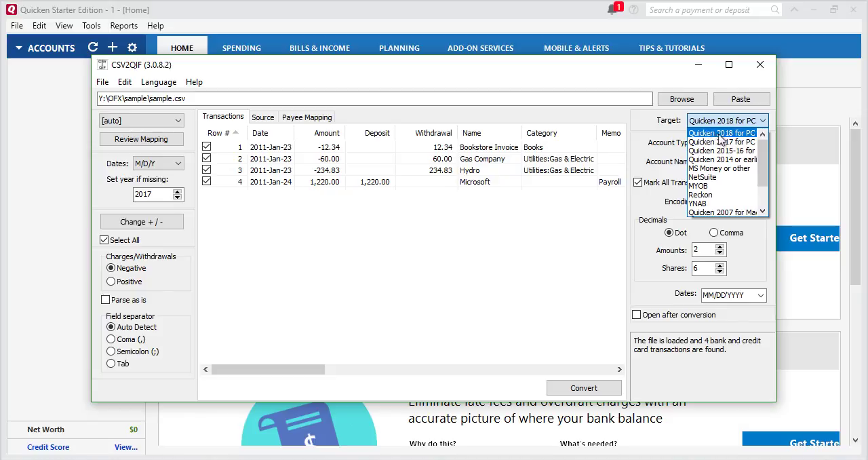Click the Convert button
This screenshot has height=460, width=868.
tap(584, 388)
